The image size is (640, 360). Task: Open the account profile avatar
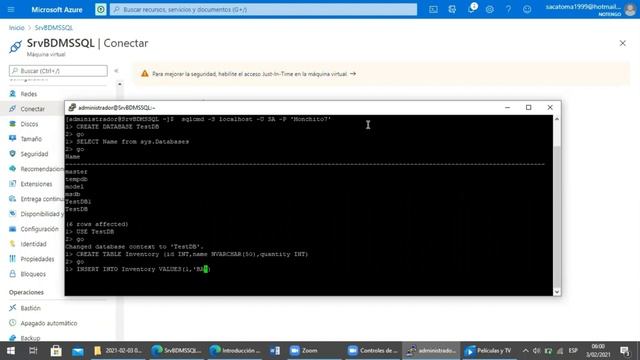pyautogui.click(x=630, y=9)
